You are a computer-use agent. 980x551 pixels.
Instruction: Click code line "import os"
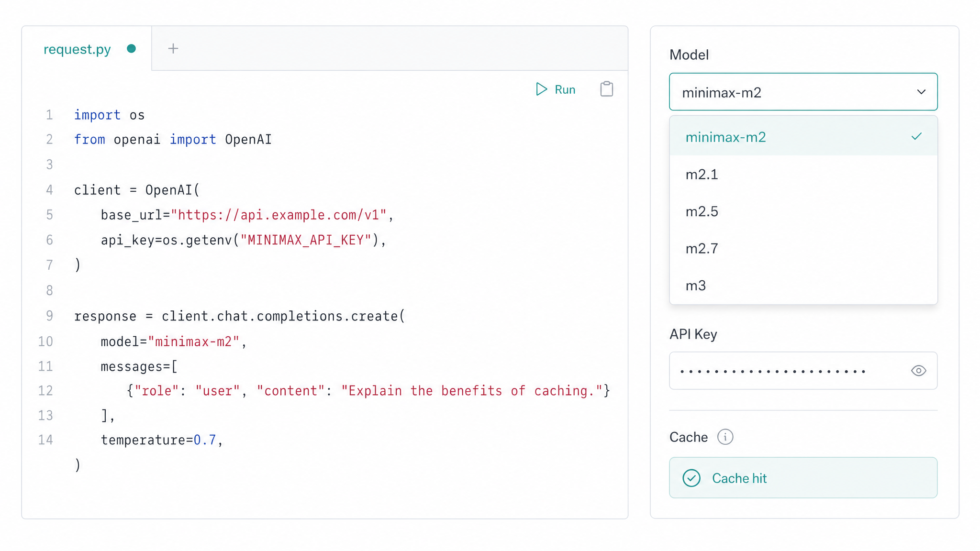coord(109,115)
